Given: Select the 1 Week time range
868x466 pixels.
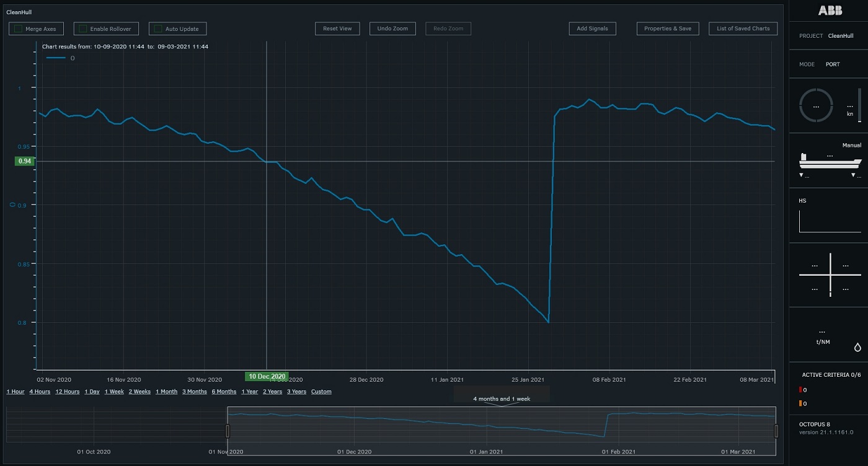Looking at the screenshot, I should click(x=114, y=392).
